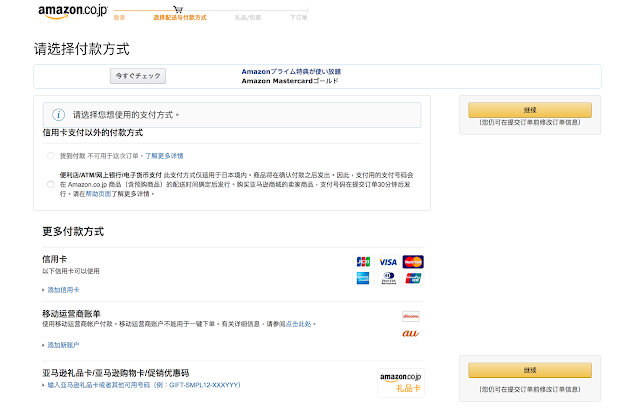Click the upper 继续 continue button
Viewport: 640px width, 408px height.
pyautogui.click(x=530, y=110)
